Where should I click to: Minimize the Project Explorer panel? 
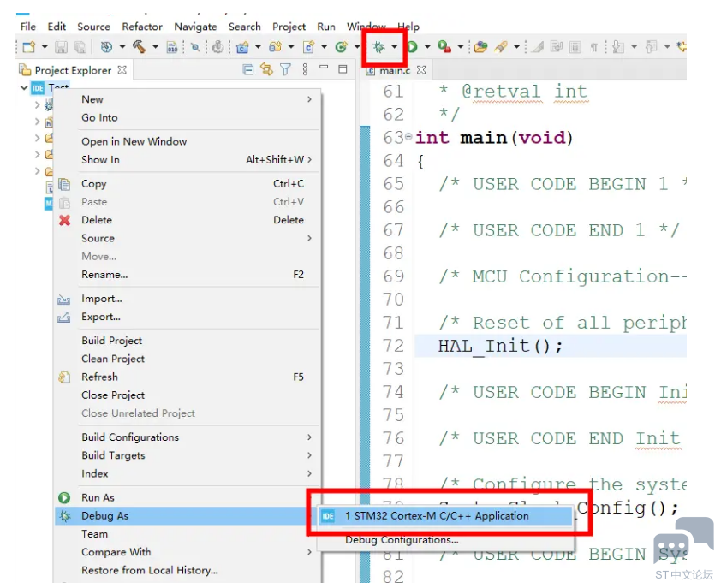324,68
